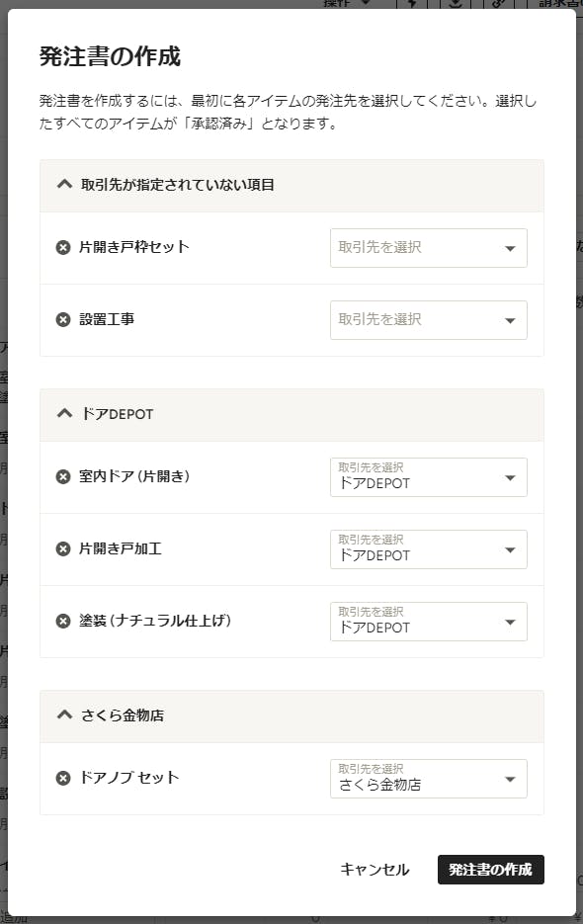Screen dimensions: 583x924
Task: Remove the 室内ドア（片開き） item
Action: [x=63, y=476]
